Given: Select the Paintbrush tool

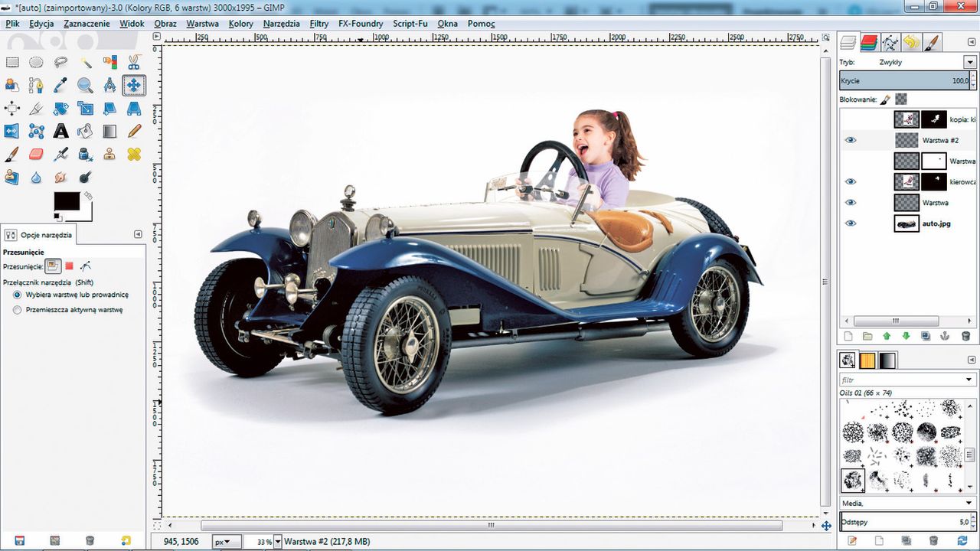Looking at the screenshot, I should click(12, 154).
